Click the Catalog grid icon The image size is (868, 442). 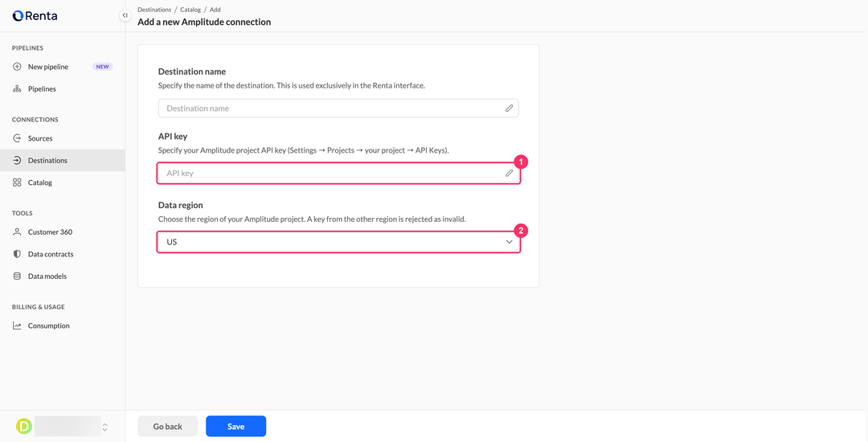[x=17, y=182]
